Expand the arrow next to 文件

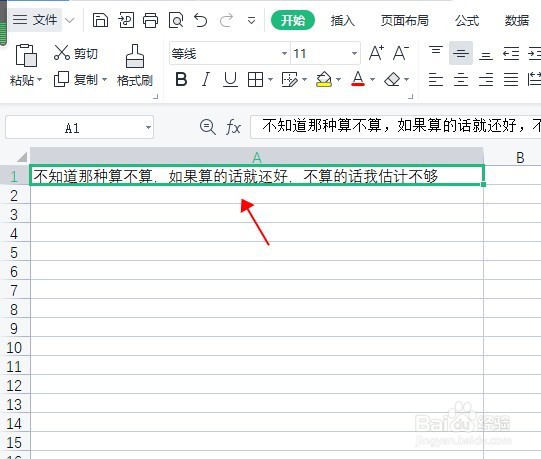tap(70, 20)
